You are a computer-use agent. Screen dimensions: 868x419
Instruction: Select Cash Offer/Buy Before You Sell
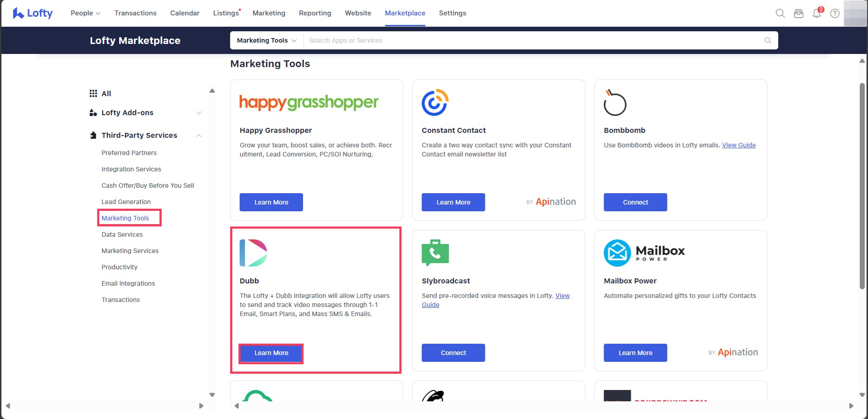coord(148,185)
